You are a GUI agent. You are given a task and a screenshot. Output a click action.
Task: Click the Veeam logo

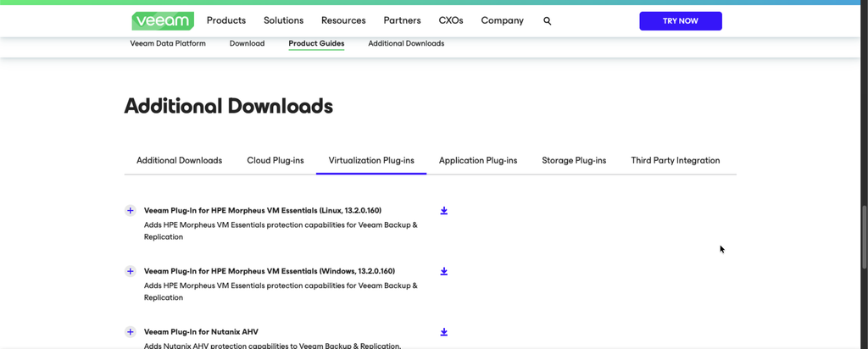point(163,21)
